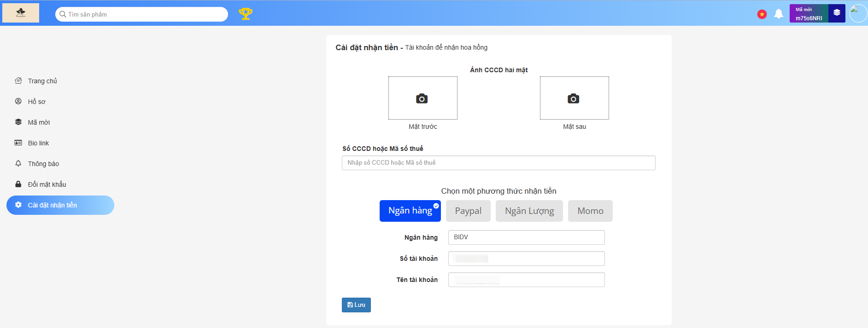The image size is (868, 328).
Task: Open Đổi mật khẩu sidebar item
Action: (47, 184)
